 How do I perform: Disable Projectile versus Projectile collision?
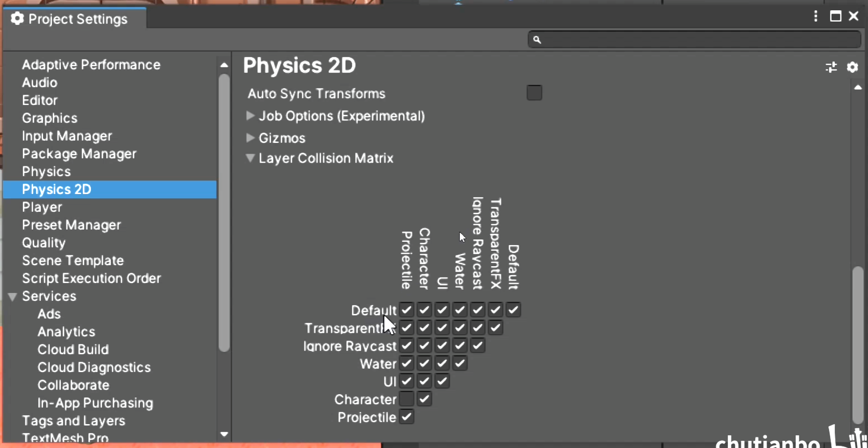coord(406,417)
